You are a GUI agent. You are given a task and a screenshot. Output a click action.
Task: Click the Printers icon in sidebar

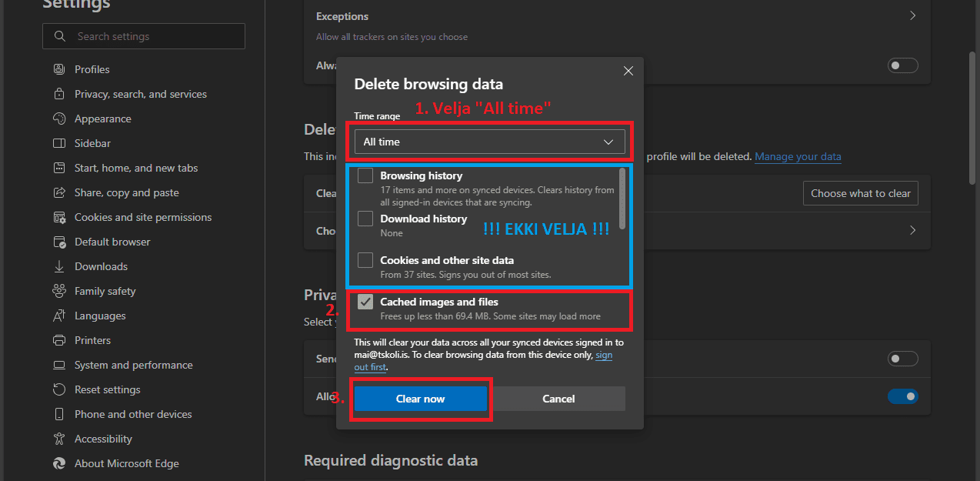tap(59, 340)
